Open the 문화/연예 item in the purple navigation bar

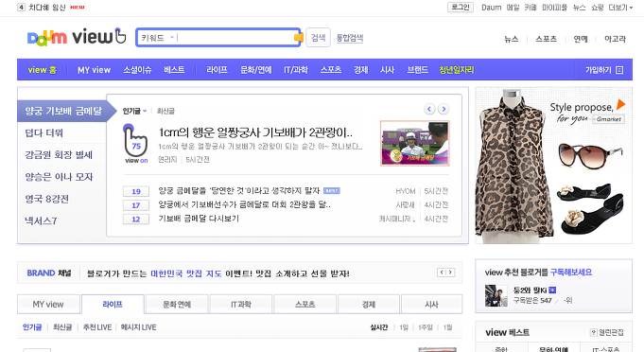coord(256,70)
